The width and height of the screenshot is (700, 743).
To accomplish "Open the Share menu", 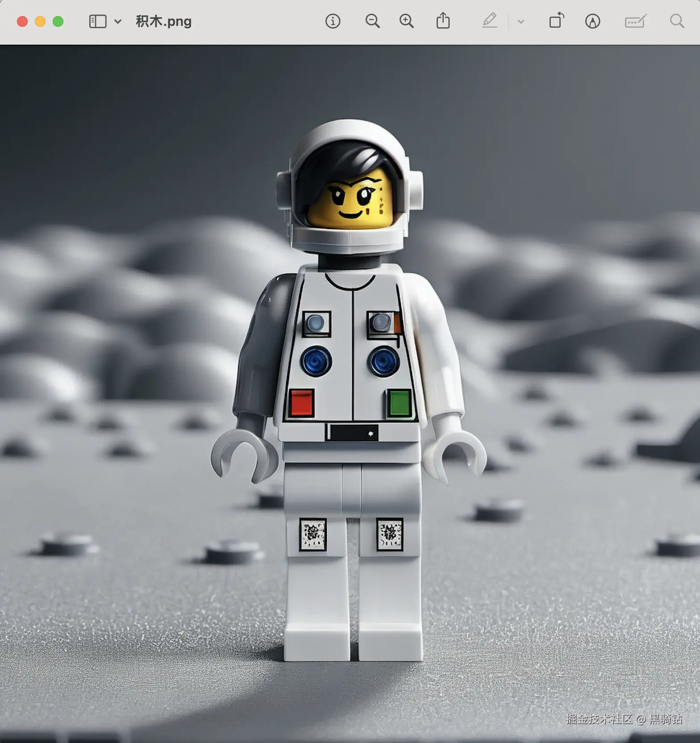I will (x=443, y=21).
